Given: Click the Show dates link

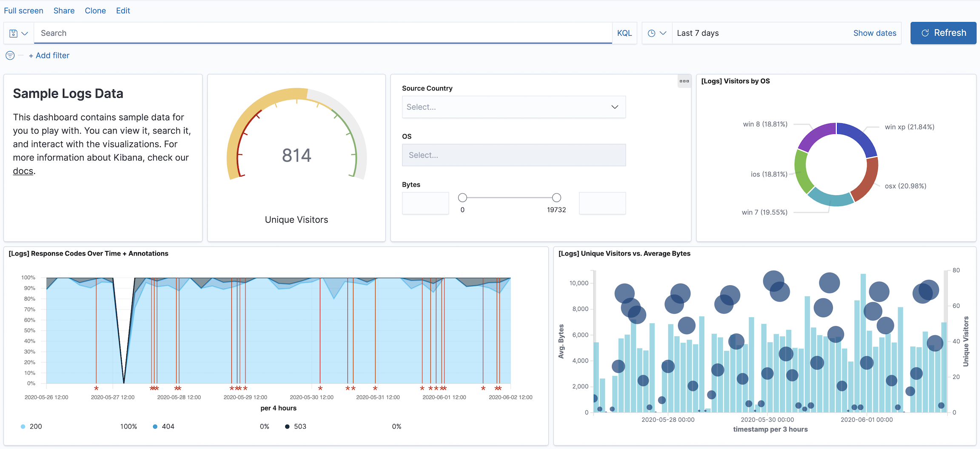Looking at the screenshot, I should pos(875,33).
